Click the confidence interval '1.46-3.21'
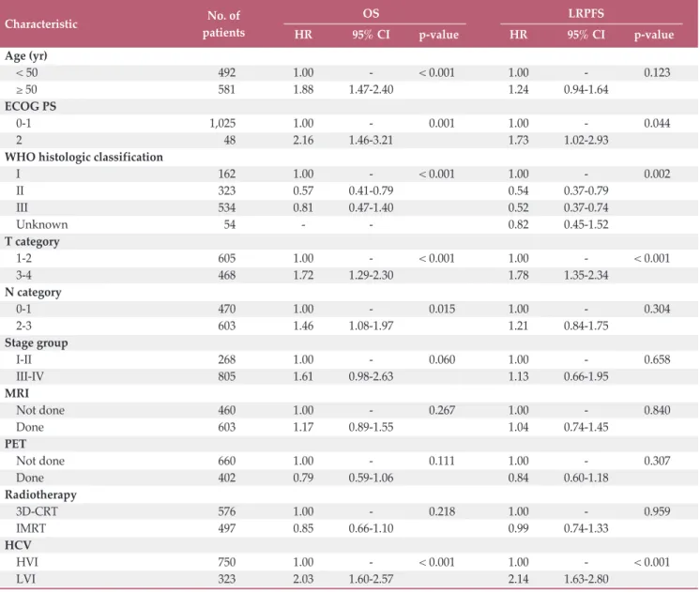The image size is (700, 593). pyautogui.click(x=371, y=140)
